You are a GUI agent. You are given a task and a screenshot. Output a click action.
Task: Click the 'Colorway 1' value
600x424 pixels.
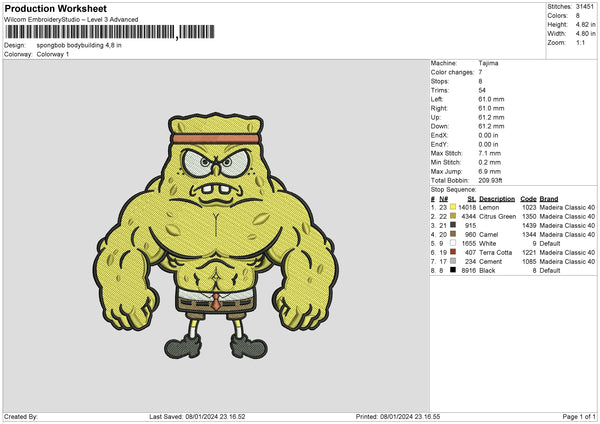pos(53,54)
